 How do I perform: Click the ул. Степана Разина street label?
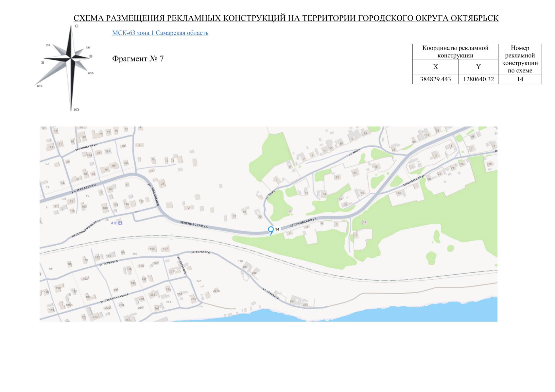pos(114,298)
